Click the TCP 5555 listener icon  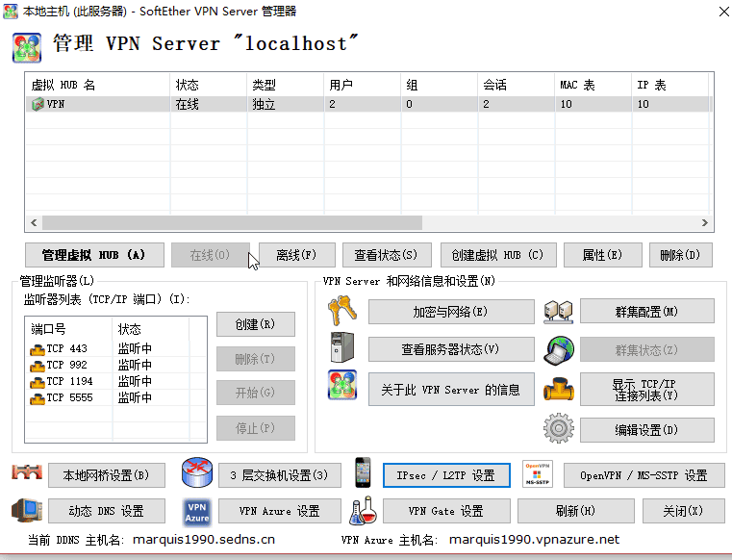coord(38,399)
